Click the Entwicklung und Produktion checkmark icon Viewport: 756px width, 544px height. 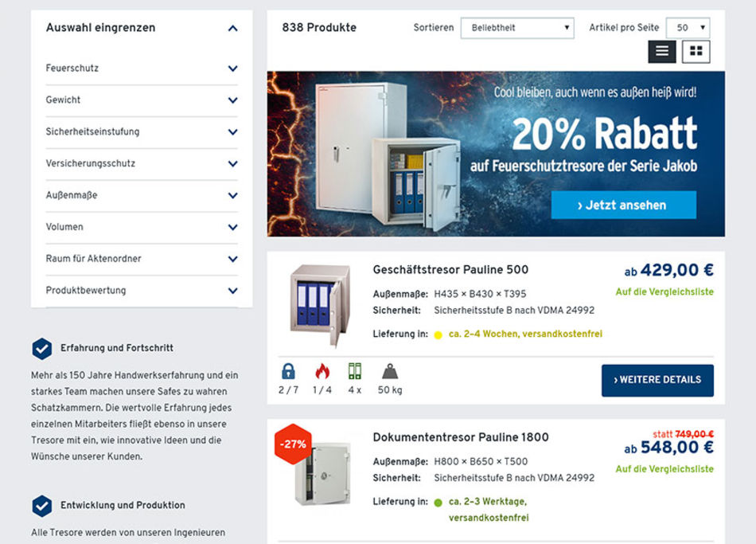coord(42,505)
